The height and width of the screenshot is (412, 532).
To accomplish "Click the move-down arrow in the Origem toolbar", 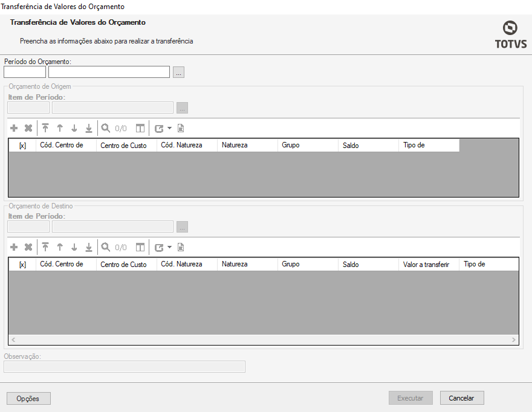I will (74, 128).
